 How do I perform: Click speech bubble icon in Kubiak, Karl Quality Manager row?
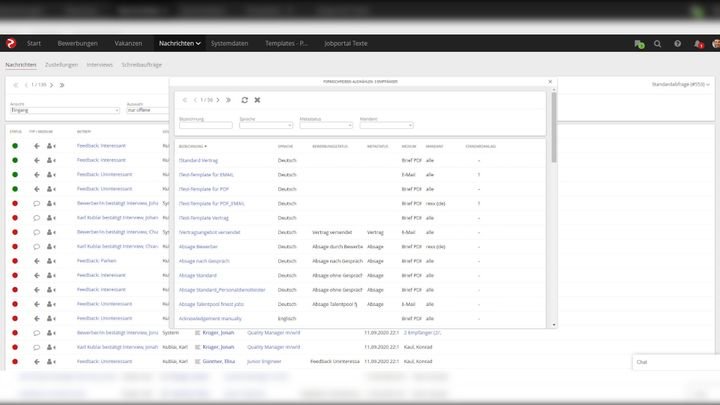pos(36,347)
